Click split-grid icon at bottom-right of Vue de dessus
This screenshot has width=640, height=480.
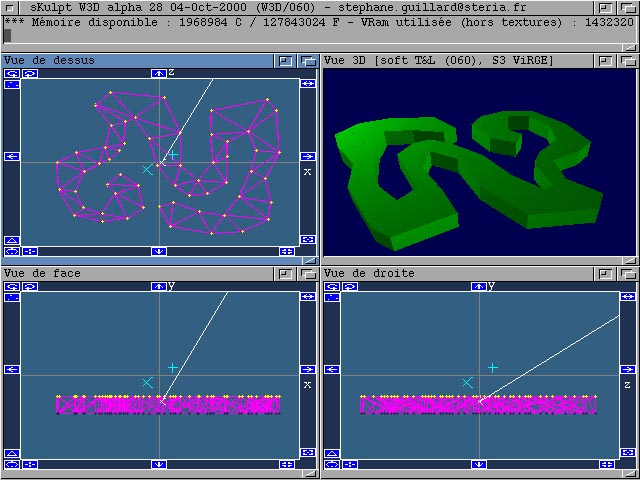287,251
